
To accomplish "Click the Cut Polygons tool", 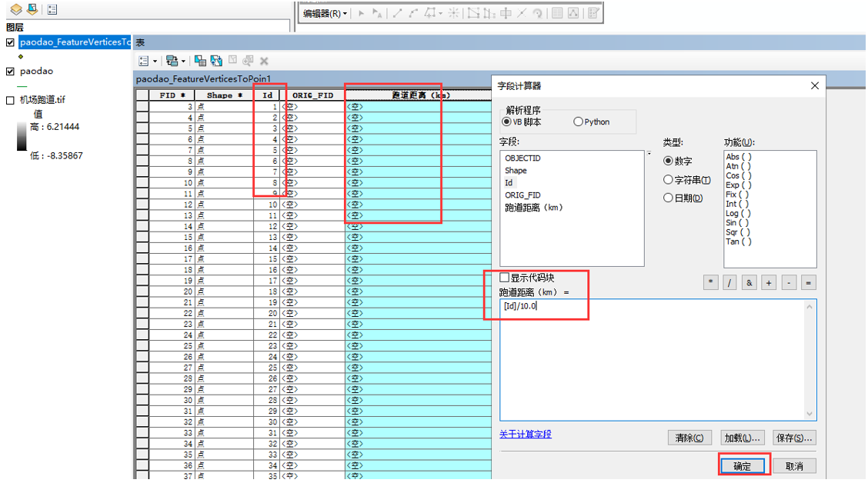I will pos(506,13).
